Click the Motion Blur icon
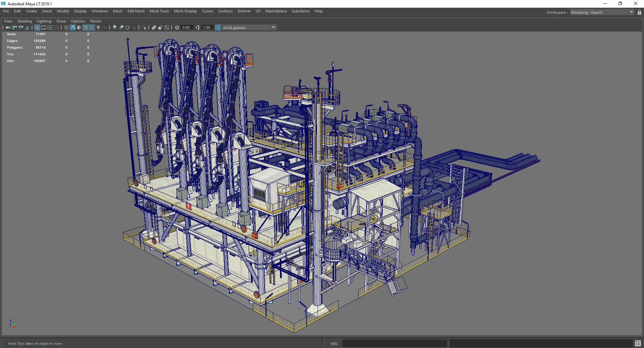The height and width of the screenshot is (348, 644). [x=121, y=27]
